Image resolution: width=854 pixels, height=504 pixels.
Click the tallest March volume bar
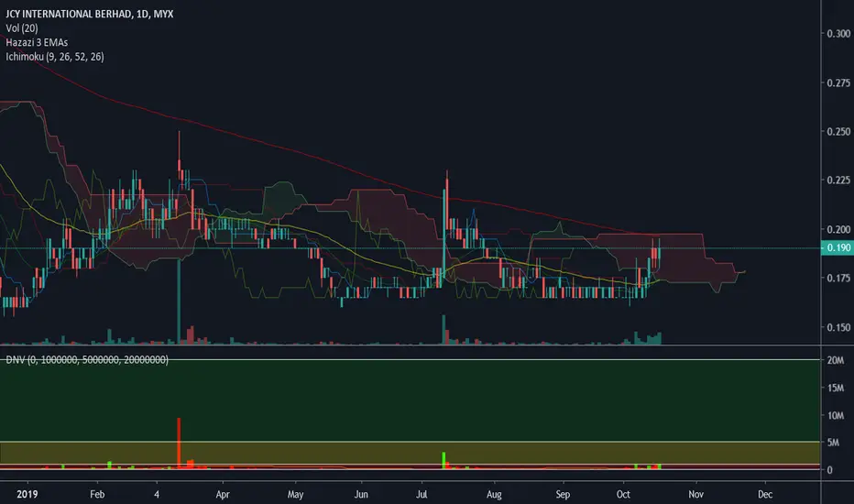(x=179, y=301)
